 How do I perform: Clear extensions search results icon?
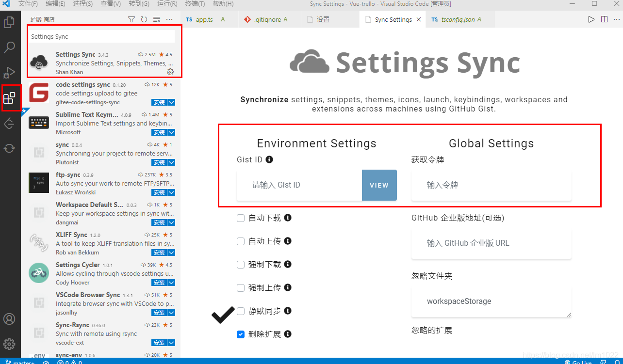coord(157,19)
